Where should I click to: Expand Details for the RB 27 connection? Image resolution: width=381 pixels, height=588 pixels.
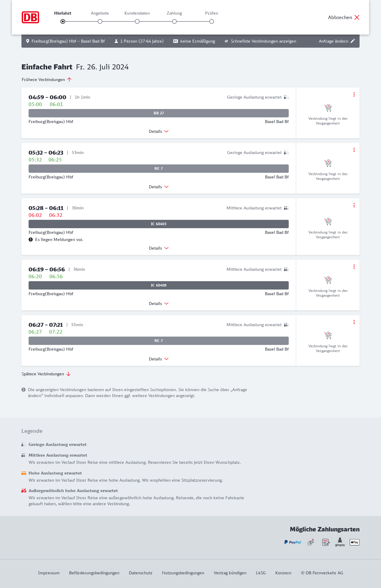click(159, 131)
